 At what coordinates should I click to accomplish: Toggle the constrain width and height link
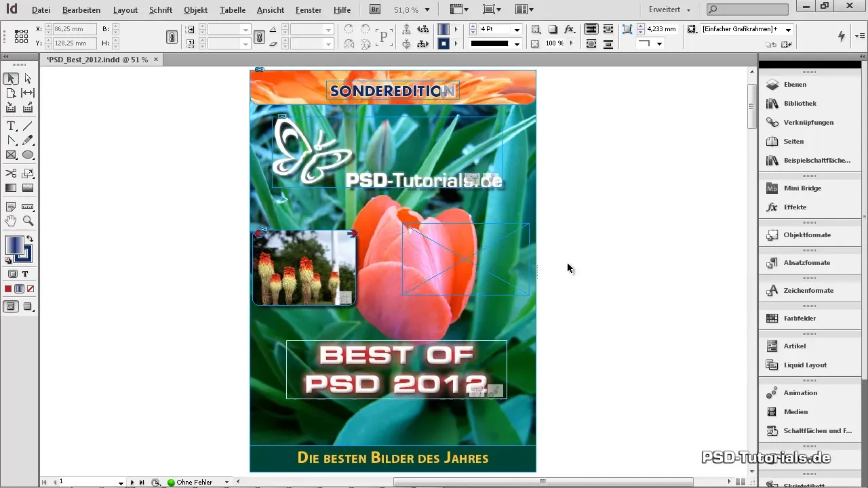coord(172,37)
